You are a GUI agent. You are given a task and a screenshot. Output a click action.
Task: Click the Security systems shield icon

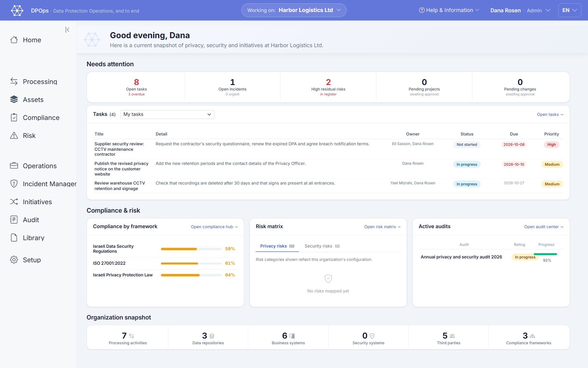(x=372, y=336)
